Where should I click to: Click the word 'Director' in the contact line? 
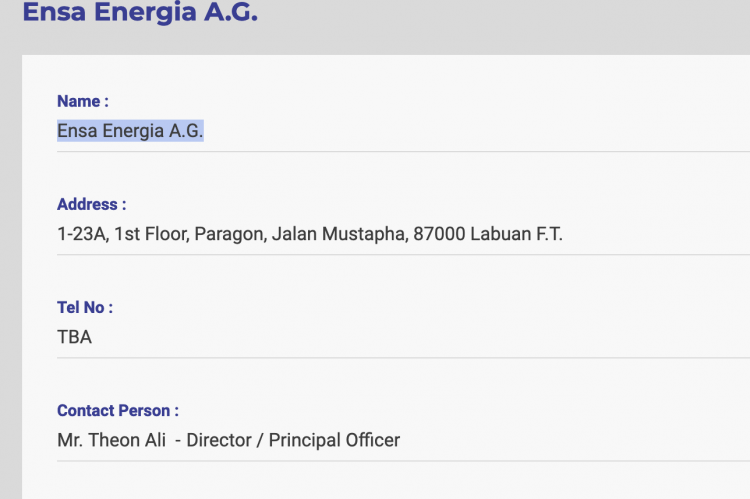tap(219, 440)
